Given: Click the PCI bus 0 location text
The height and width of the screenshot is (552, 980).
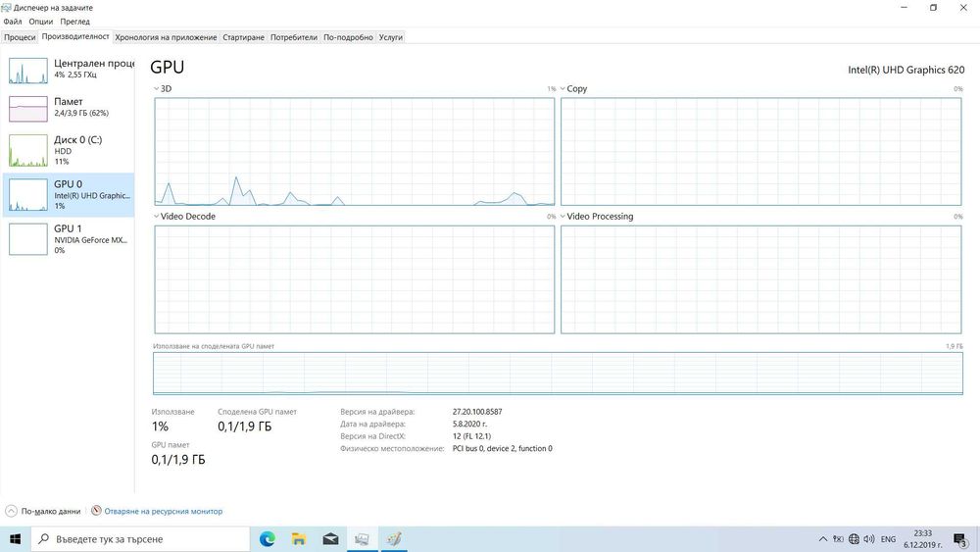Looking at the screenshot, I should 503,448.
